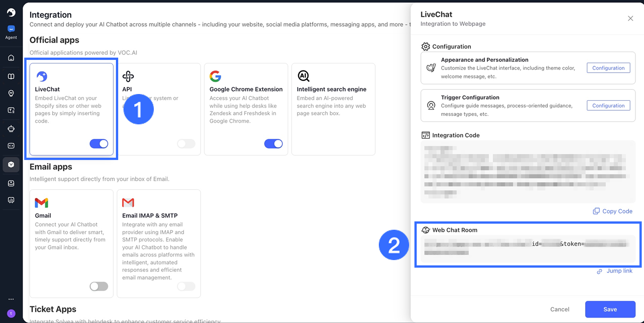Click the "Ticket Apps" section heading
644x323 pixels.
[x=53, y=309]
